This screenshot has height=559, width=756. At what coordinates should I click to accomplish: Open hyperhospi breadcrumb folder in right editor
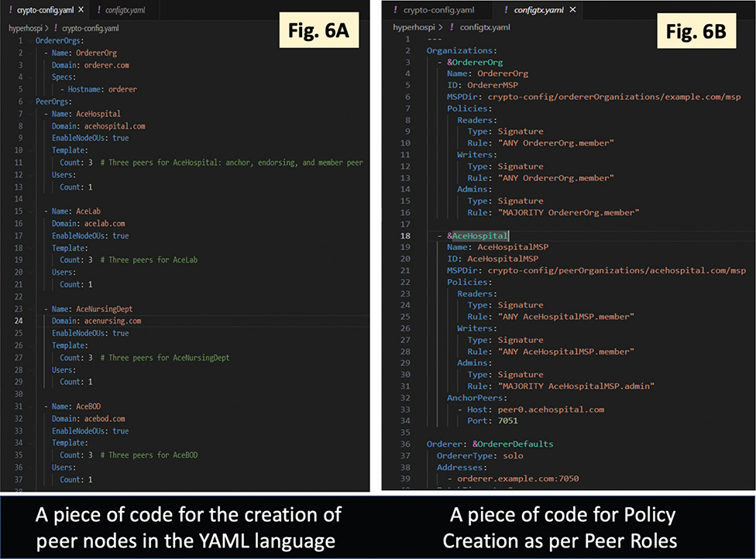click(x=414, y=26)
